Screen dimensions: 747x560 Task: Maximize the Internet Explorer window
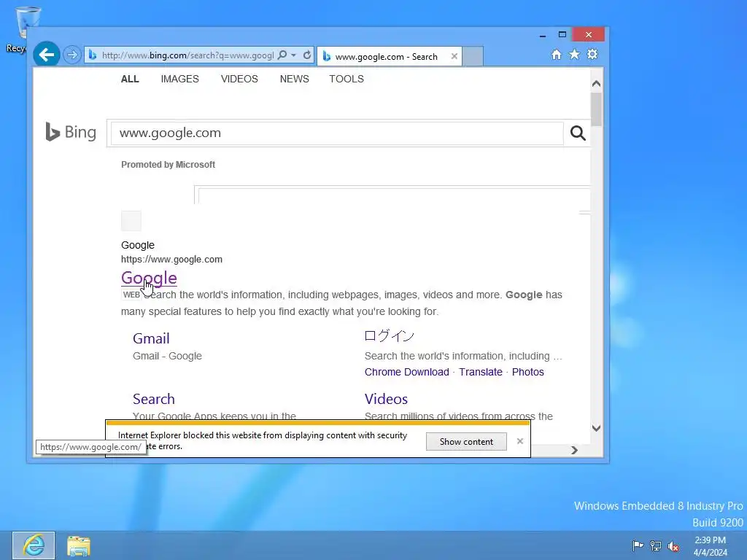pos(562,34)
